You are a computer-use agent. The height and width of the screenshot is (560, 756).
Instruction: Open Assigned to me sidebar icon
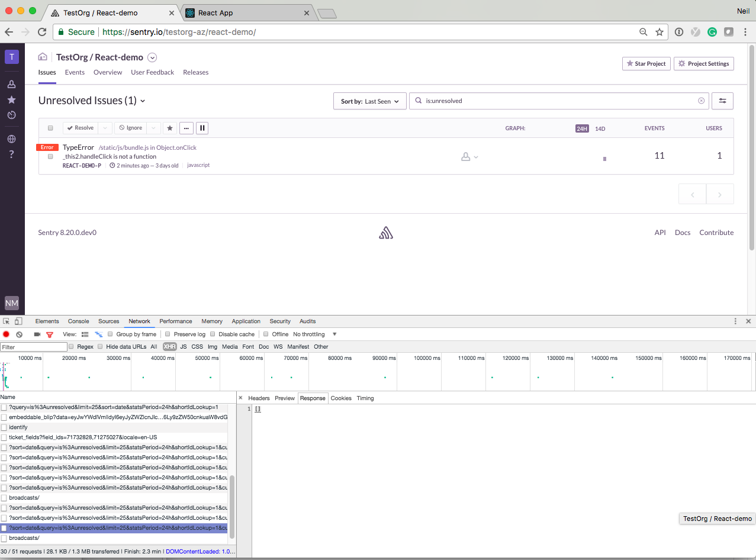(x=11, y=85)
